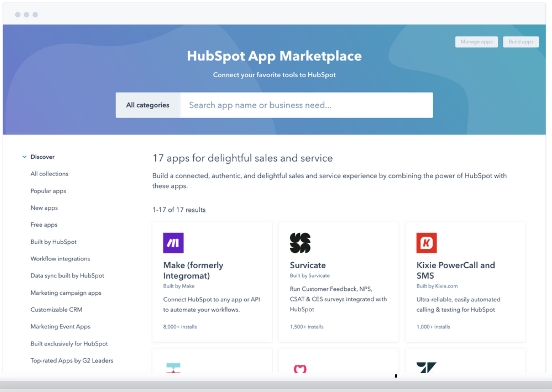Click the purple Make app logo
Screen dimensions: 552x392
pyautogui.click(x=173, y=243)
